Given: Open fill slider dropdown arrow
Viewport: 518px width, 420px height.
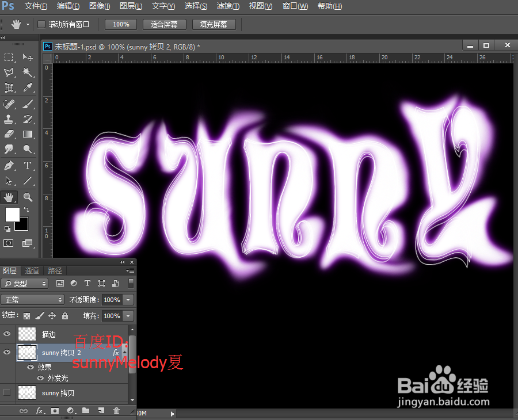Looking at the screenshot, I should tap(128, 316).
